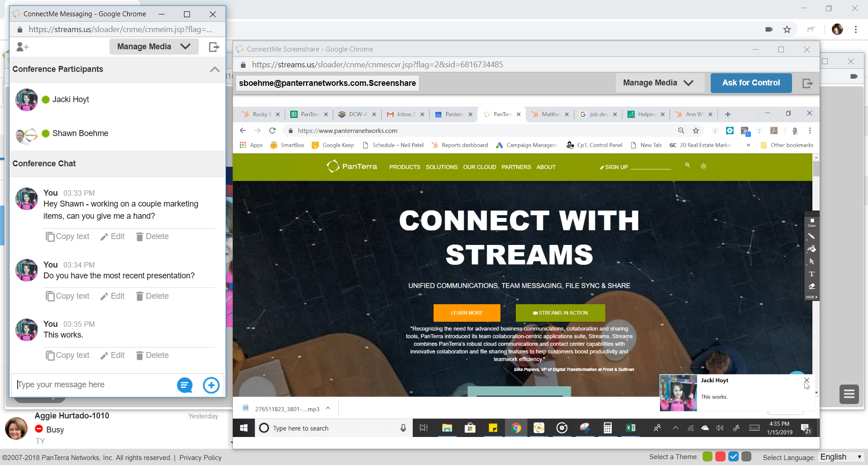Open SOLUTIONS menu on PanTerra site

pos(442,167)
